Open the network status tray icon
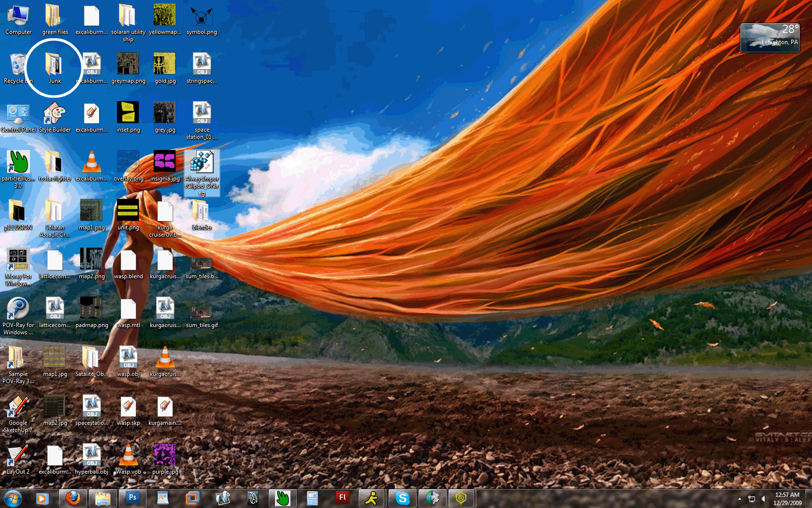812x508 pixels. (752, 499)
